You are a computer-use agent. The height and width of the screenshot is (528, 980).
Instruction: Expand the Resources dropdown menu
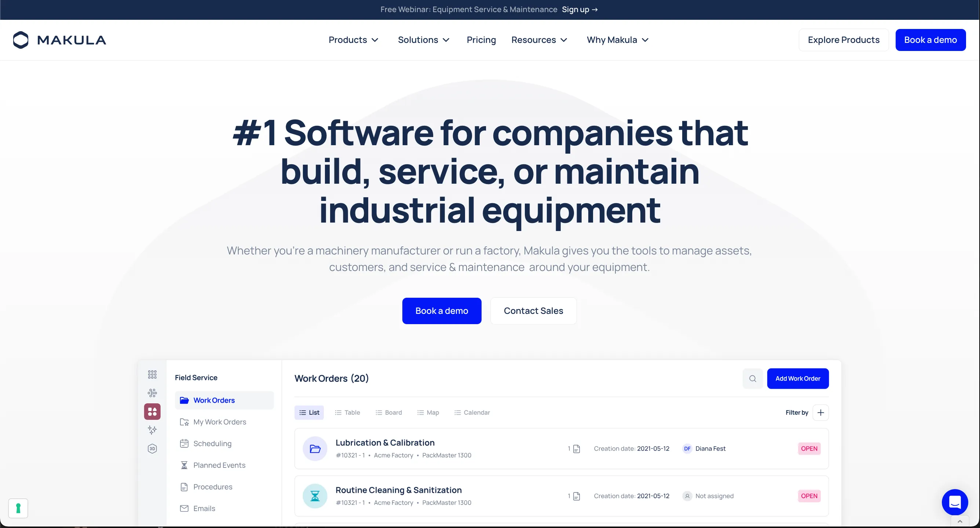point(539,40)
